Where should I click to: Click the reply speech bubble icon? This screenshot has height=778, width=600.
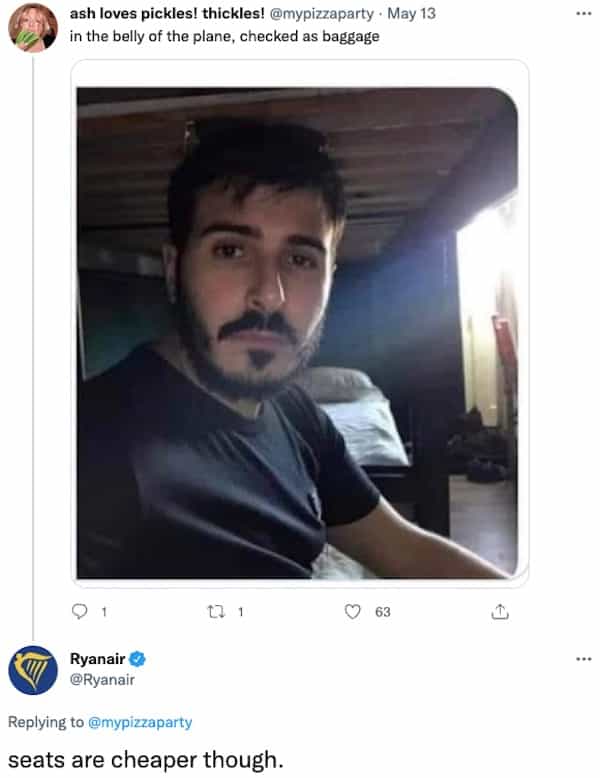[79, 611]
